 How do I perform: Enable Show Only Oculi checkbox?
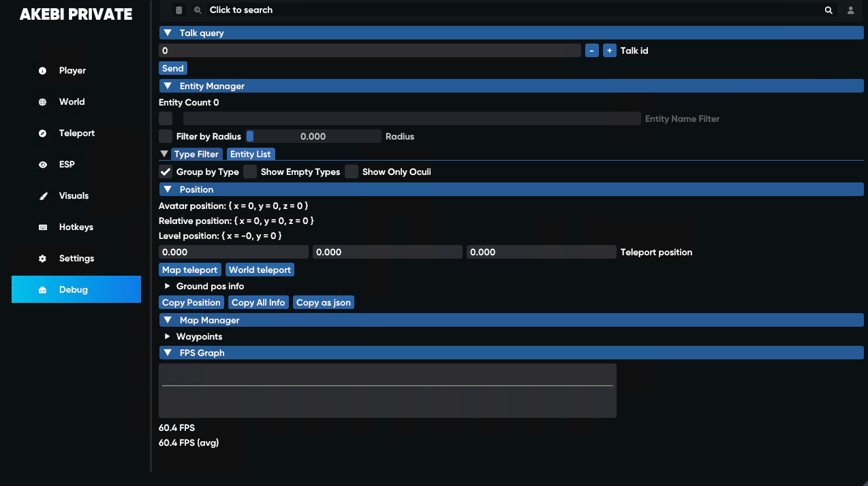click(x=352, y=172)
